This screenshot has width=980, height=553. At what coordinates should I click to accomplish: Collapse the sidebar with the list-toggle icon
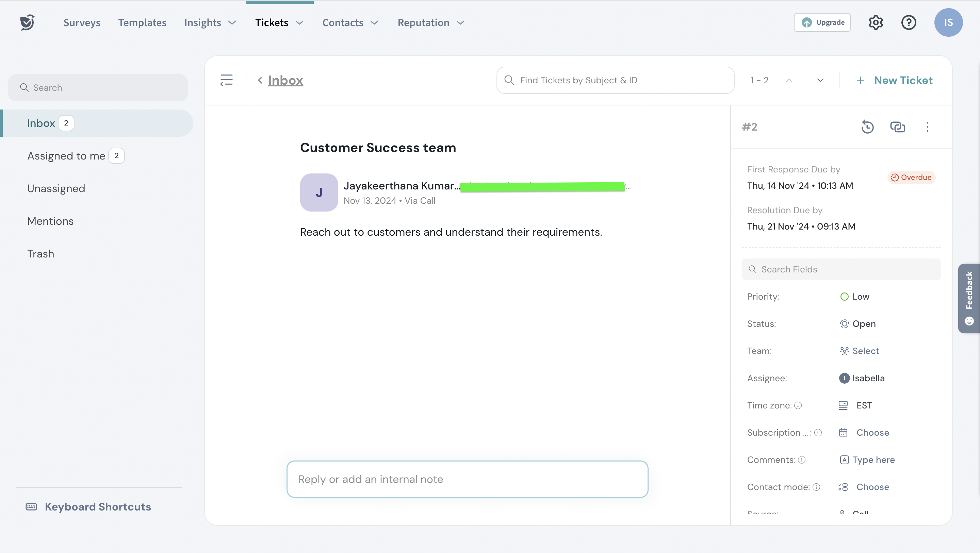click(226, 80)
